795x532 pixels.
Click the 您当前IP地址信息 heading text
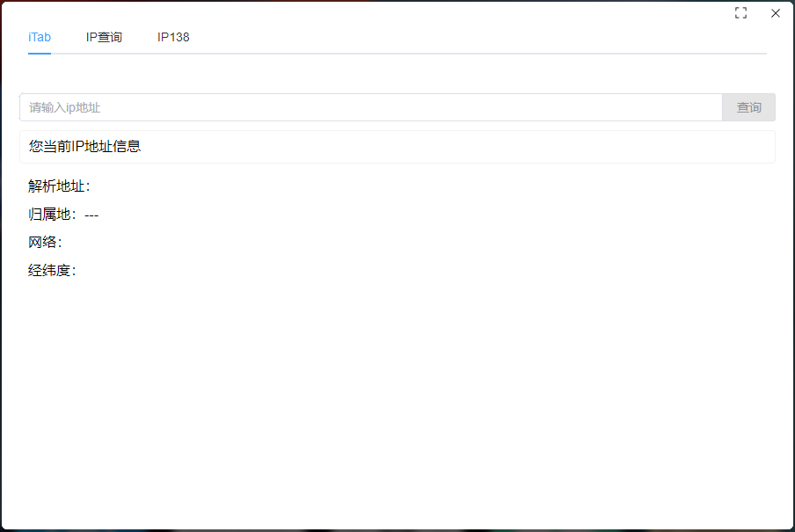click(x=84, y=147)
